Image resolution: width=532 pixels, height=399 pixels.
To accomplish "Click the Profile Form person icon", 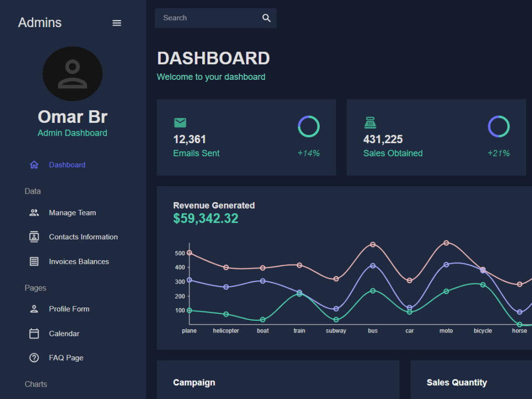I will tap(34, 309).
